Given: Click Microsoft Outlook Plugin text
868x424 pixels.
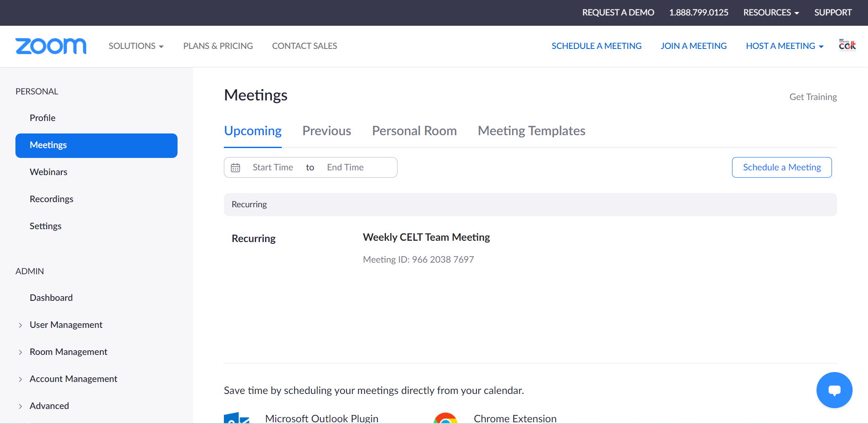Looking at the screenshot, I should point(322,418).
